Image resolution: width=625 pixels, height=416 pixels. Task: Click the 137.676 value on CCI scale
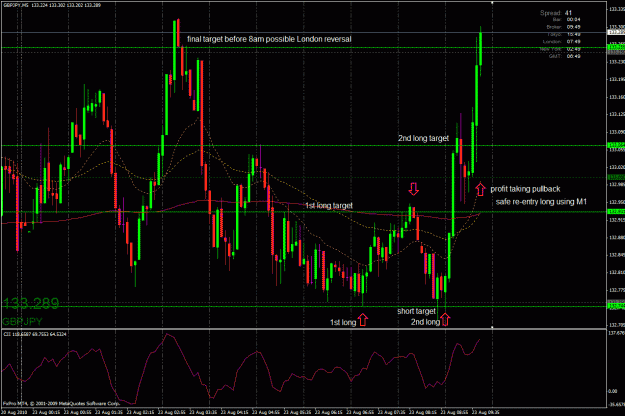click(616, 333)
